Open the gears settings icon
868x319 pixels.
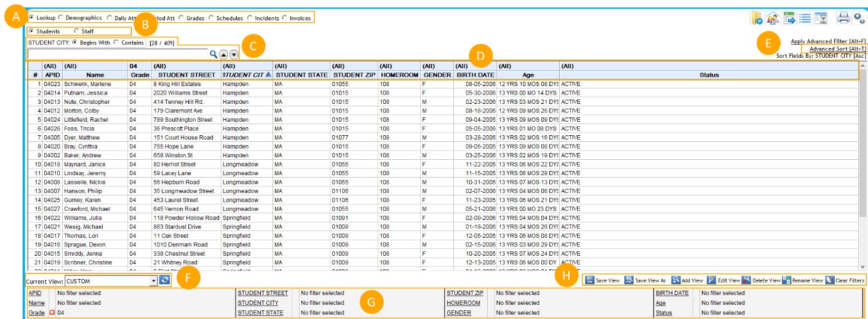(859, 18)
